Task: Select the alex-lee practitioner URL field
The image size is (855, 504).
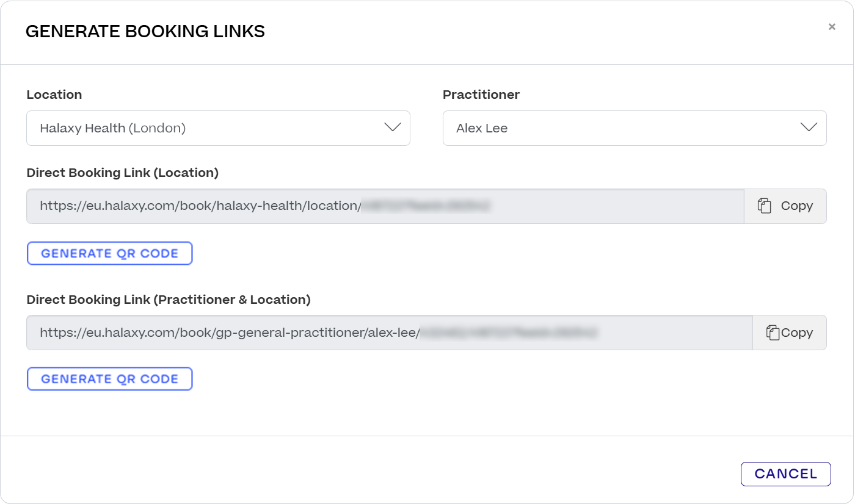Action: [390, 333]
